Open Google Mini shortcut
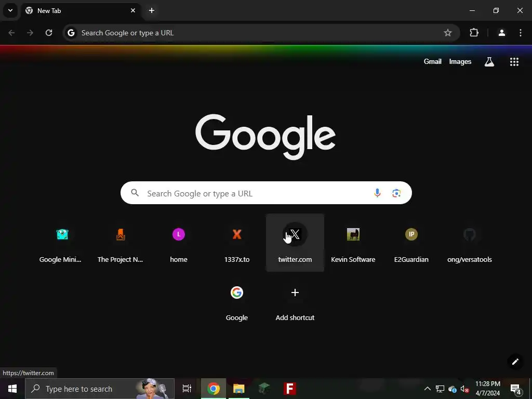Image resolution: width=532 pixels, height=399 pixels. 62,243
